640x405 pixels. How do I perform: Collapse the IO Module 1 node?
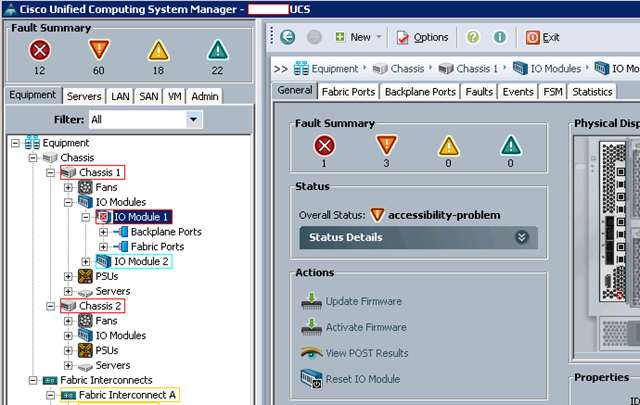(x=86, y=217)
